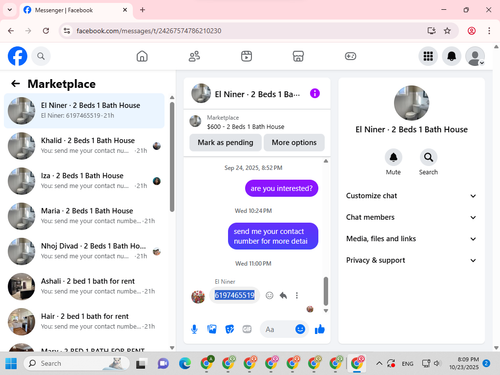Click the conversation list scrollbar
The height and width of the screenshot is (375, 500).
[172, 157]
